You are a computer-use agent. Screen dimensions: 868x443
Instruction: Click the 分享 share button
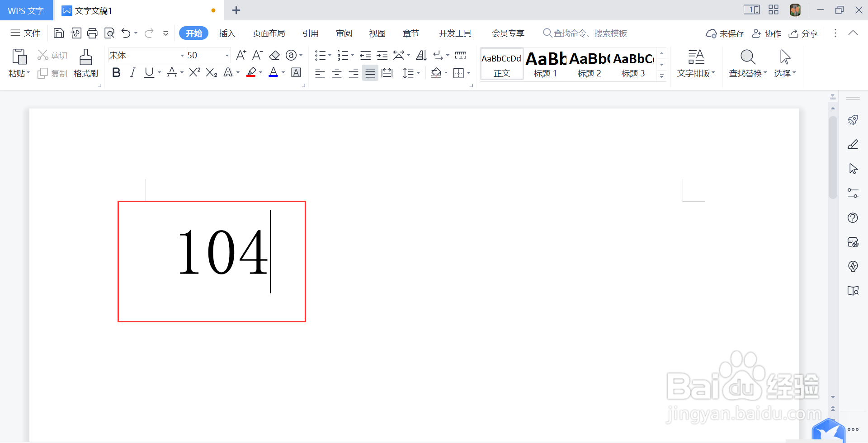(x=803, y=33)
